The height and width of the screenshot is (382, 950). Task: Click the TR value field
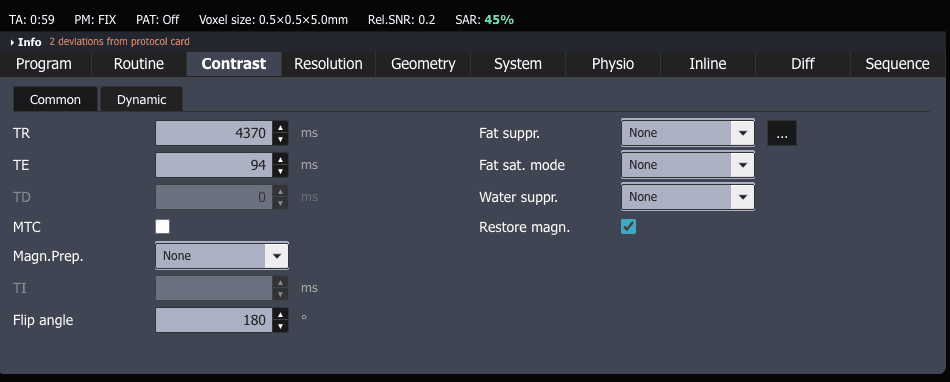coord(214,133)
